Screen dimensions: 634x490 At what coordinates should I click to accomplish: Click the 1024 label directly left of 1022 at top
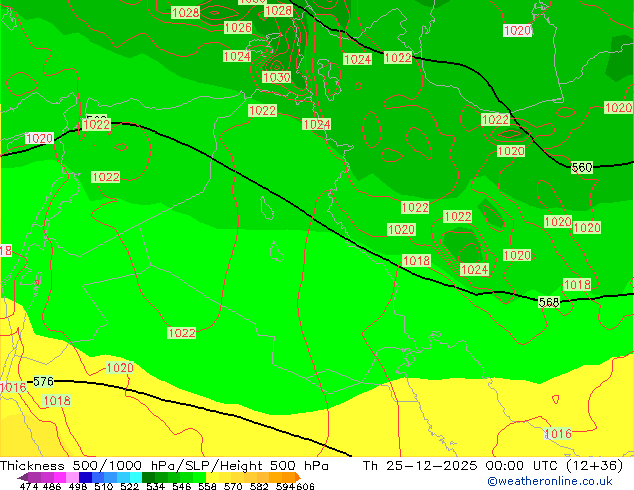click(x=357, y=59)
